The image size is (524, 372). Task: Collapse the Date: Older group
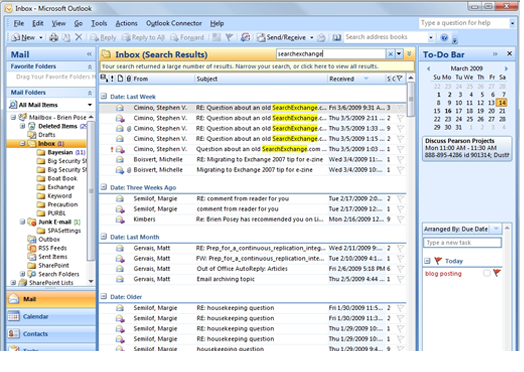point(104,296)
